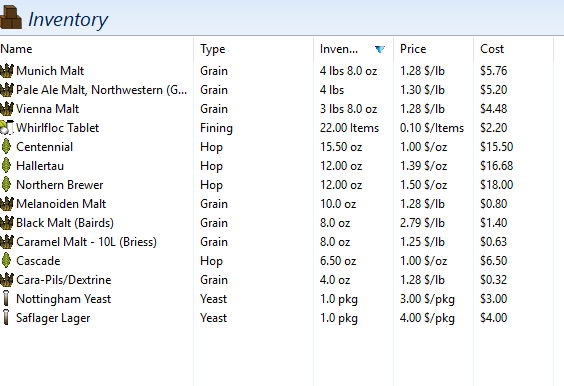The width and height of the screenshot is (564, 386).
Task: Click the hop icon beside Northern Brewer
Action: pos(6,185)
